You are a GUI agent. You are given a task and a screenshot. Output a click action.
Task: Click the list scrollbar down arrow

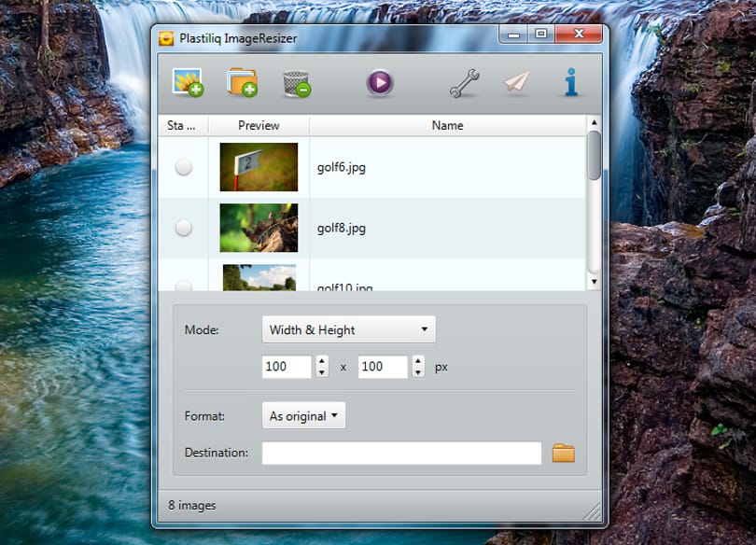click(594, 282)
